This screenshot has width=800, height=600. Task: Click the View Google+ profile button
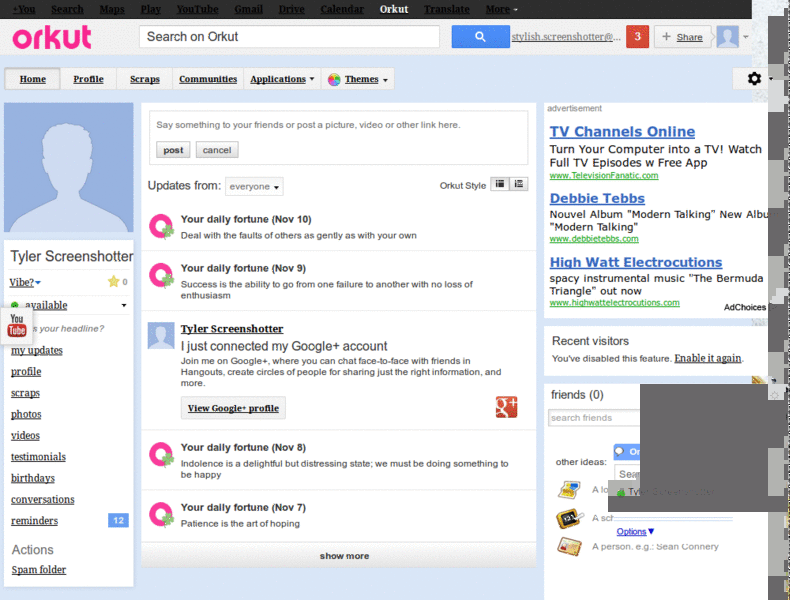pyautogui.click(x=233, y=408)
